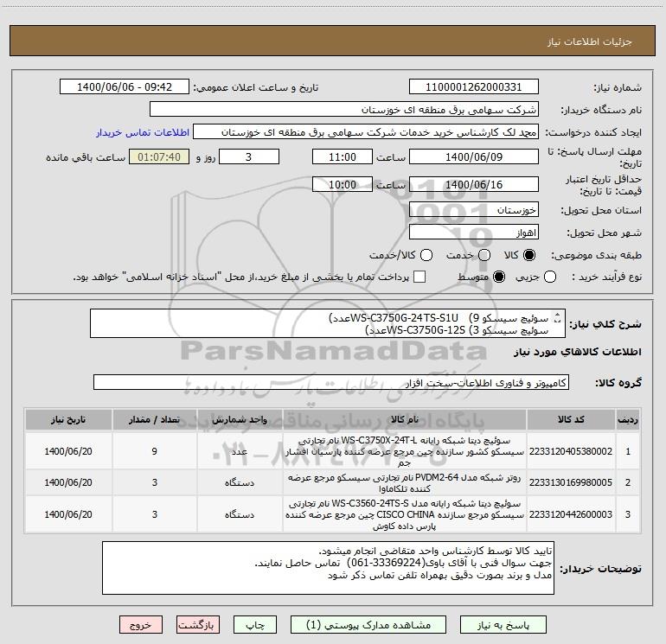Click the WS-C3750X-24T-L item name cell
The height and width of the screenshot is (644, 666).
pyautogui.click(x=405, y=451)
